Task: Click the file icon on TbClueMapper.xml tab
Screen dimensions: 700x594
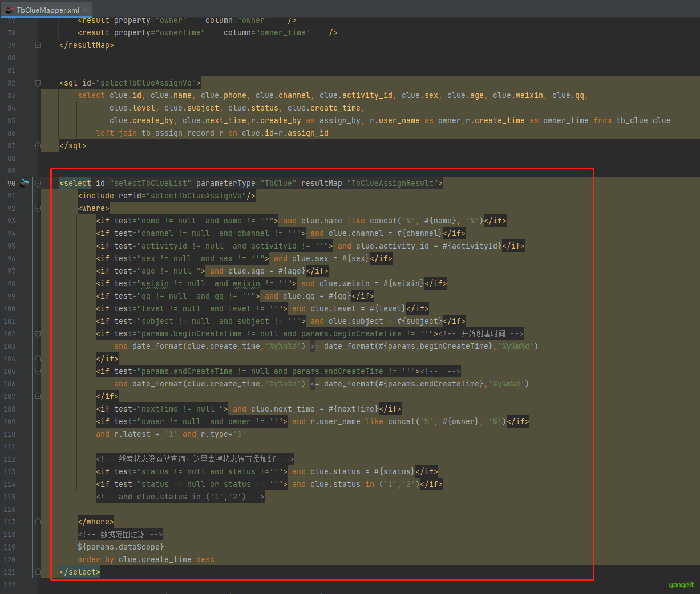Action: point(9,10)
